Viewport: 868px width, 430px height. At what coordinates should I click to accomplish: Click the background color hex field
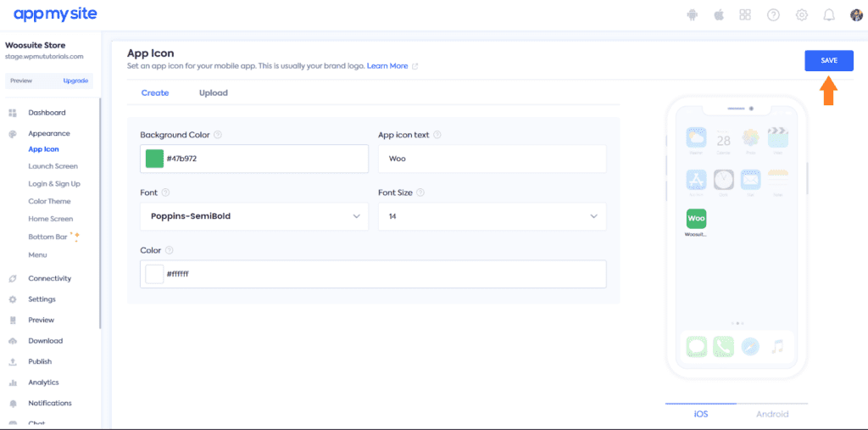(254, 159)
